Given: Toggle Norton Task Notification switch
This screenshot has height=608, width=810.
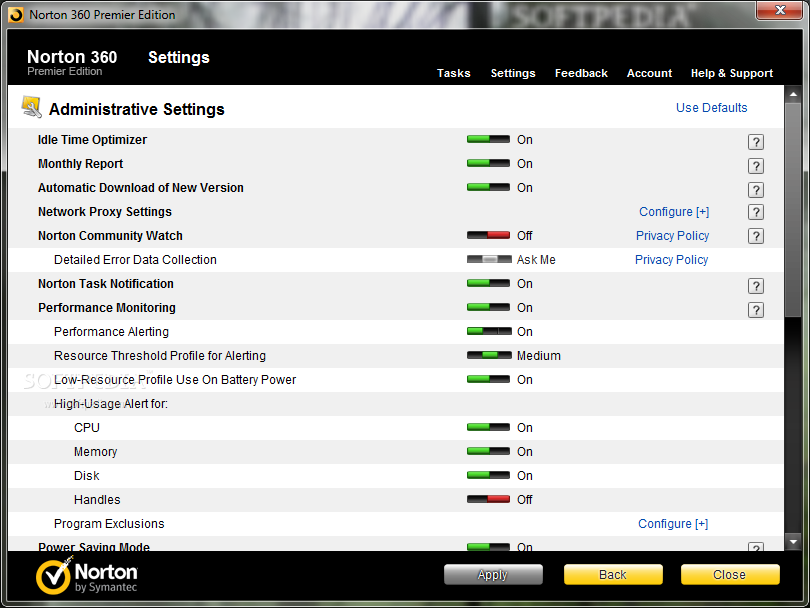Looking at the screenshot, I should coord(488,284).
